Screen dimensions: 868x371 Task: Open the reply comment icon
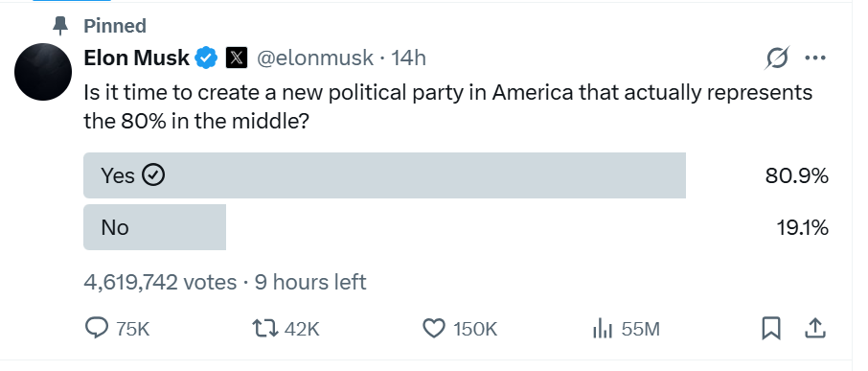tap(97, 328)
